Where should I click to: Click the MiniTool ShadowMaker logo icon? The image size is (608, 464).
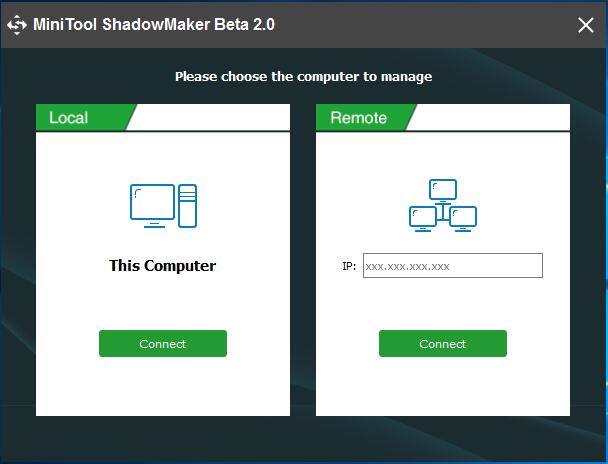17,25
